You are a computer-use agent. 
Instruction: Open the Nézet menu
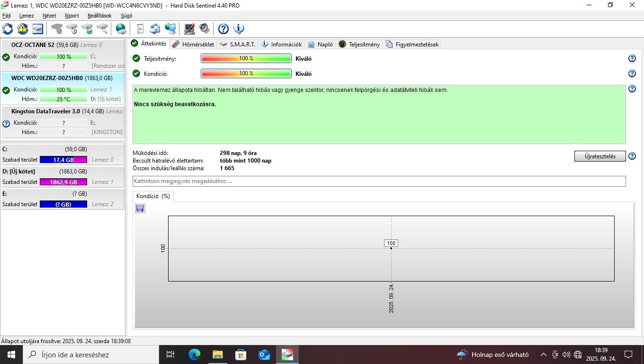(49, 16)
